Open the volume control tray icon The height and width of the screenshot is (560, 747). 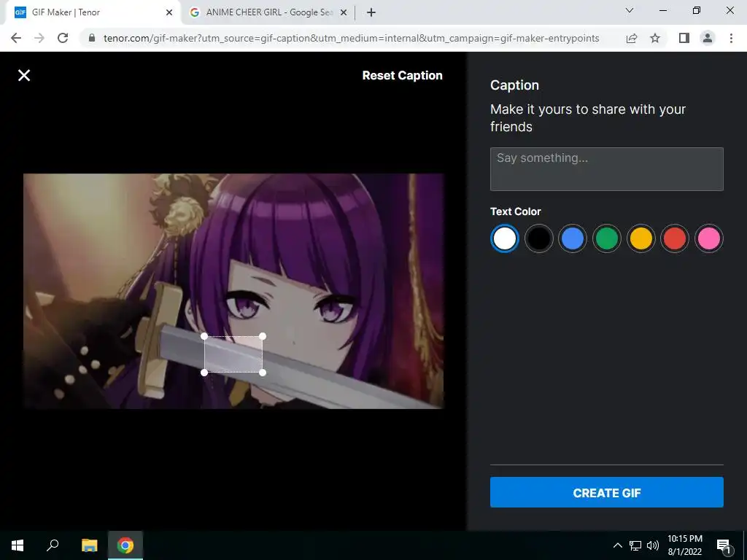tap(653, 545)
